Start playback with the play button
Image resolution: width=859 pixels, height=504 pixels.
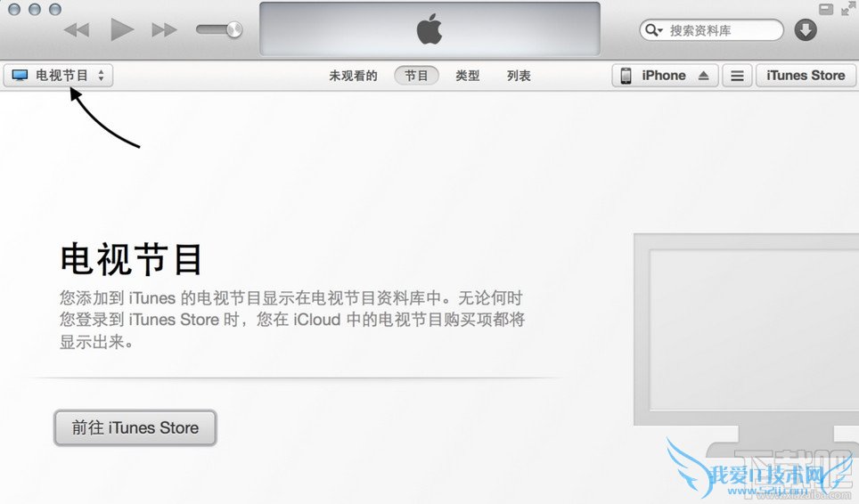tap(121, 29)
